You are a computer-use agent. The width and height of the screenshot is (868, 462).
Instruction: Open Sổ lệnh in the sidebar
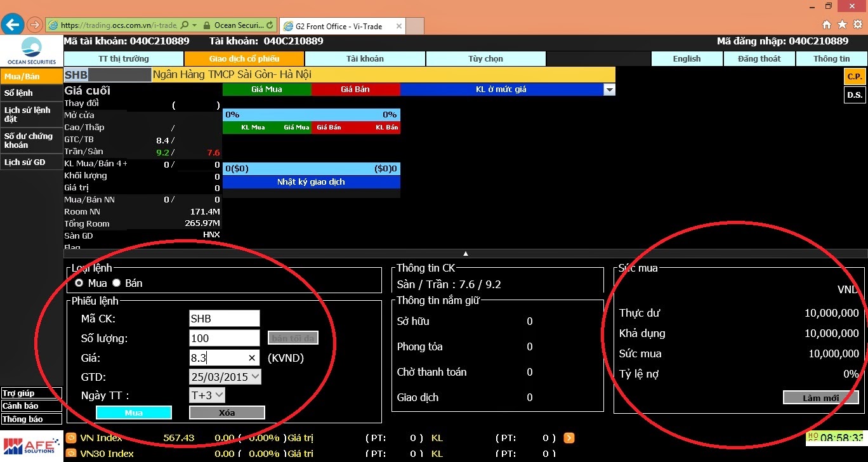coord(31,93)
